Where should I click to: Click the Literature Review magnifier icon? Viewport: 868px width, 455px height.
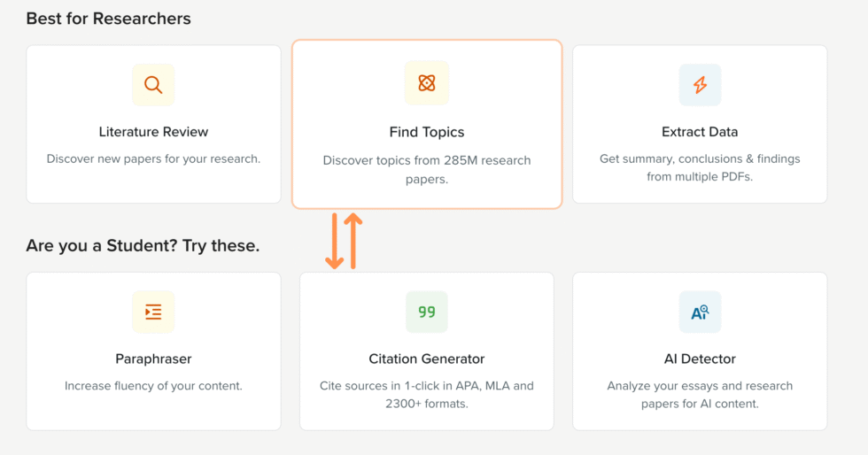click(x=153, y=85)
